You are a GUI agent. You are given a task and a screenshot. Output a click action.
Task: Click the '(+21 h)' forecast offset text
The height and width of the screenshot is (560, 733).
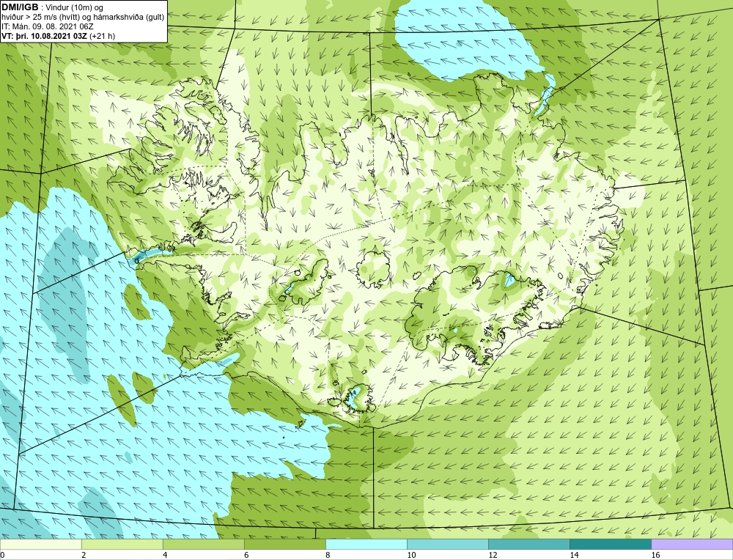[102, 36]
